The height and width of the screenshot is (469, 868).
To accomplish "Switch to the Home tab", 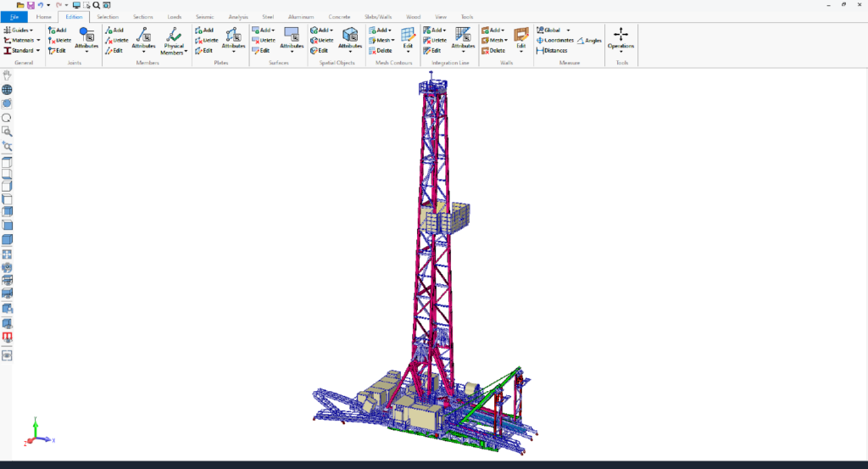I will click(x=44, y=17).
